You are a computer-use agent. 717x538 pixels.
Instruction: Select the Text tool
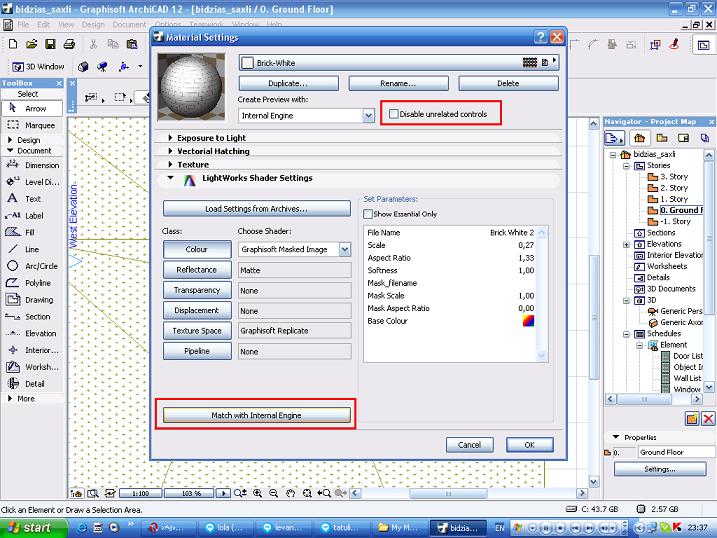pyautogui.click(x=33, y=199)
